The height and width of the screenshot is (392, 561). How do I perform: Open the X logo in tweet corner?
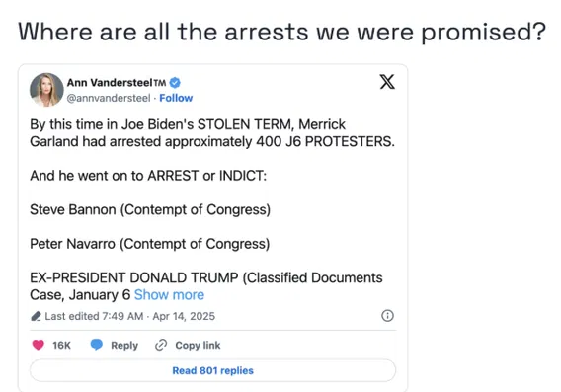[x=387, y=82]
